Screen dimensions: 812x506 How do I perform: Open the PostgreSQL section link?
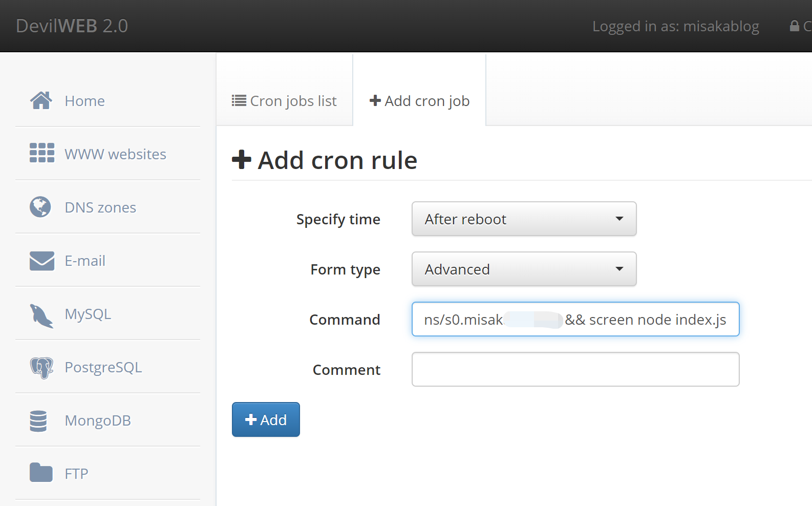(103, 368)
